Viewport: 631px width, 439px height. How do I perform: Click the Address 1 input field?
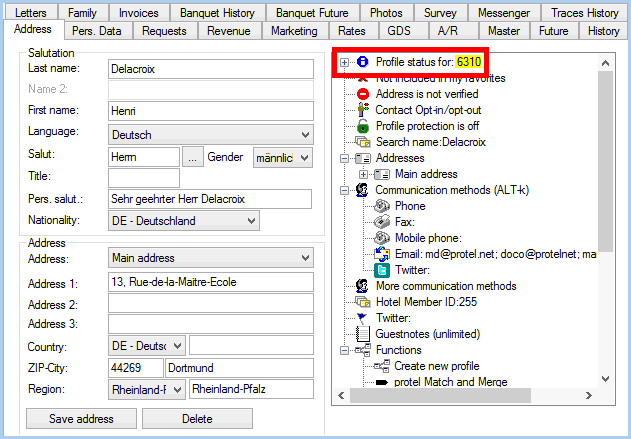click(210, 282)
